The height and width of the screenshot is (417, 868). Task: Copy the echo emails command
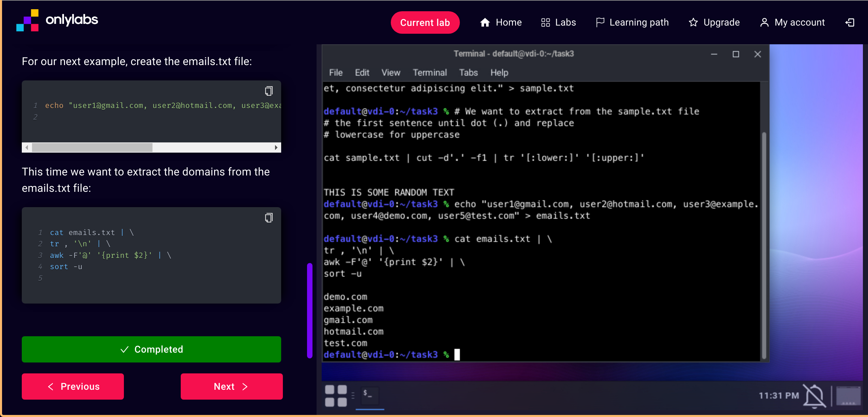coord(269,91)
